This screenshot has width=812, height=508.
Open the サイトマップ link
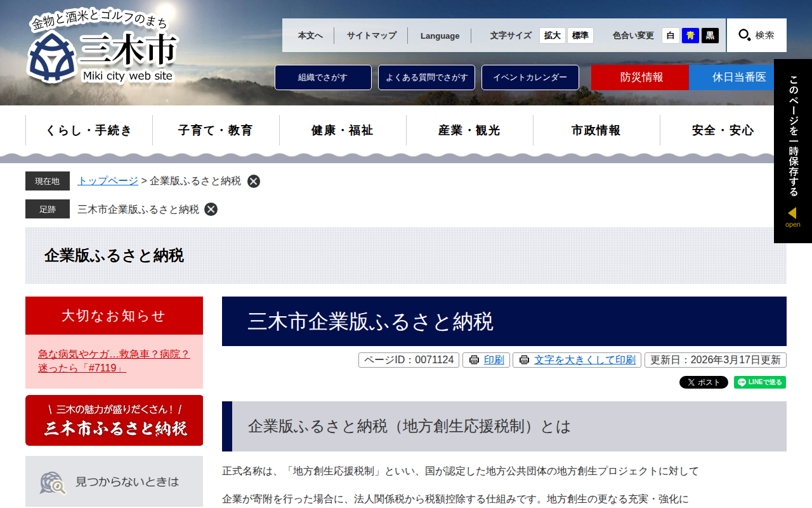coord(372,36)
